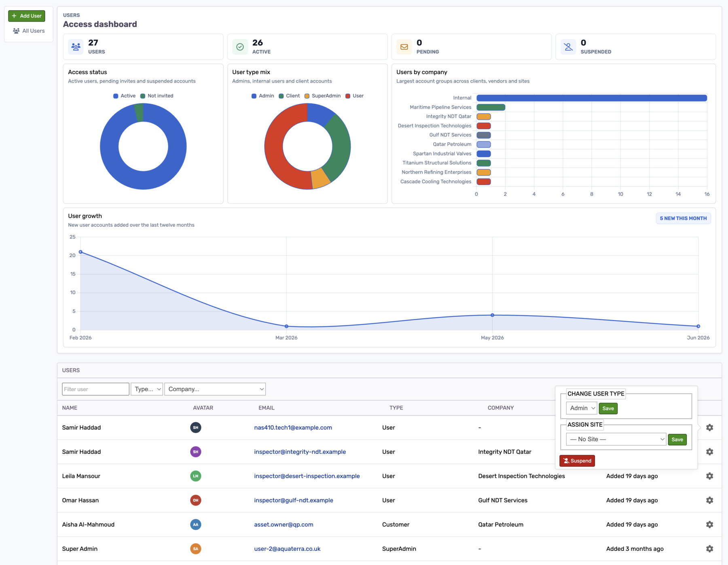This screenshot has width=728, height=565.
Task: Focus the Filter user input field
Action: tap(95, 389)
